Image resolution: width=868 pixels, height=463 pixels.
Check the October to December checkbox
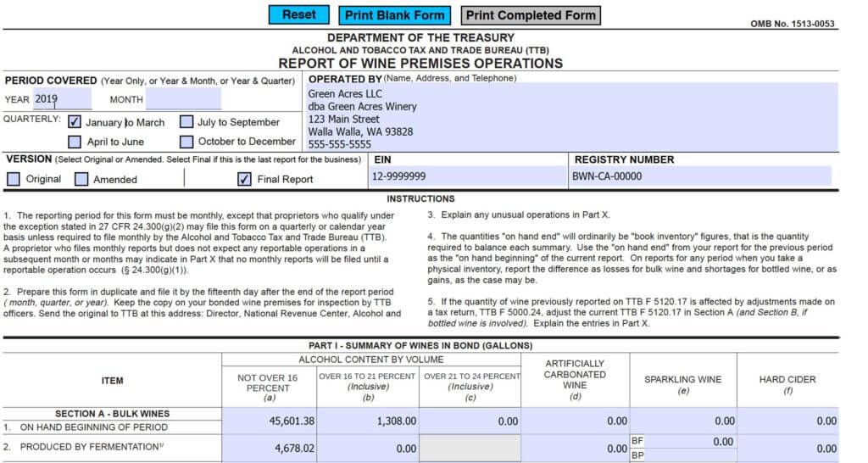pyautogui.click(x=186, y=142)
